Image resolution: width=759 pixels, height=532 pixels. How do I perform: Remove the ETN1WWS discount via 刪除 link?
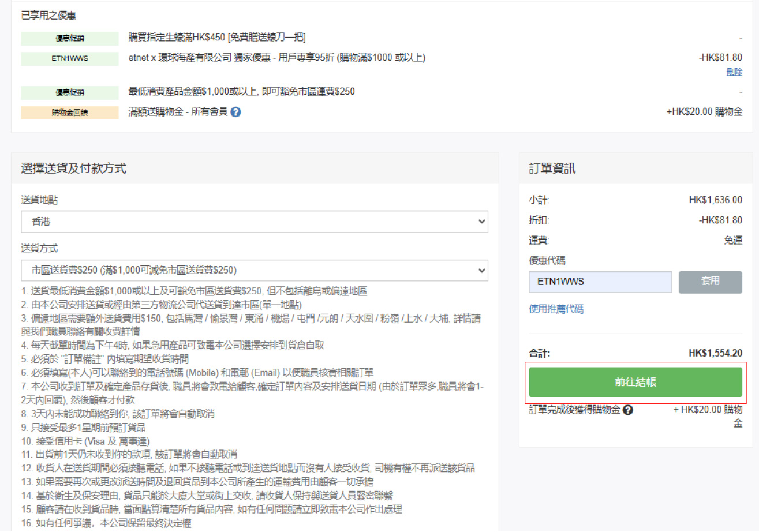(x=734, y=72)
